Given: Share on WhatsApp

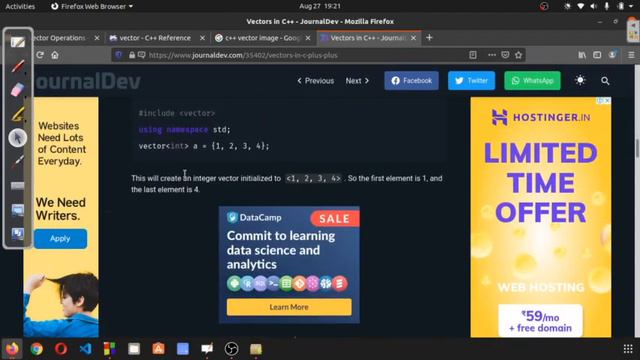Looking at the screenshot, I should pos(532,80).
